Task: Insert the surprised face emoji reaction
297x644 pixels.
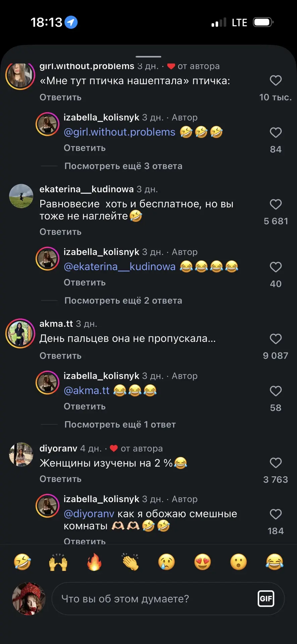Action: pos(239,562)
